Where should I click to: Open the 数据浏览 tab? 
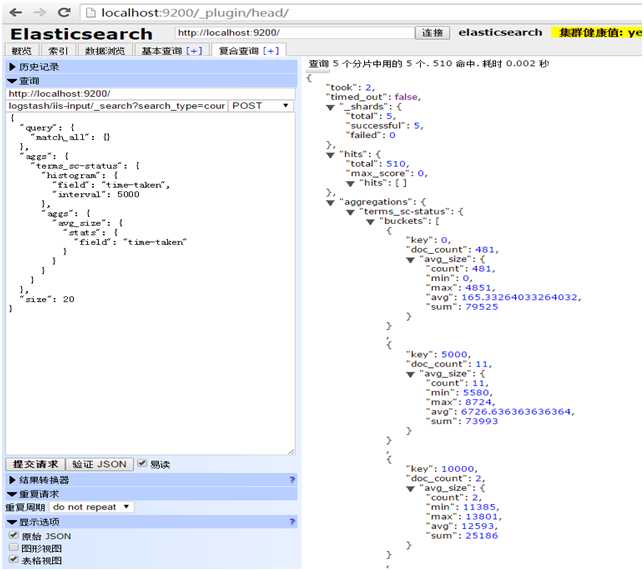[x=105, y=51]
